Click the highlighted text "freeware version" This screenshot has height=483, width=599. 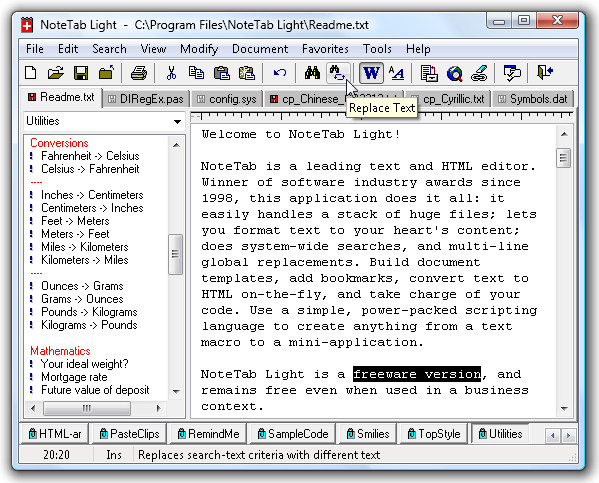(x=417, y=374)
